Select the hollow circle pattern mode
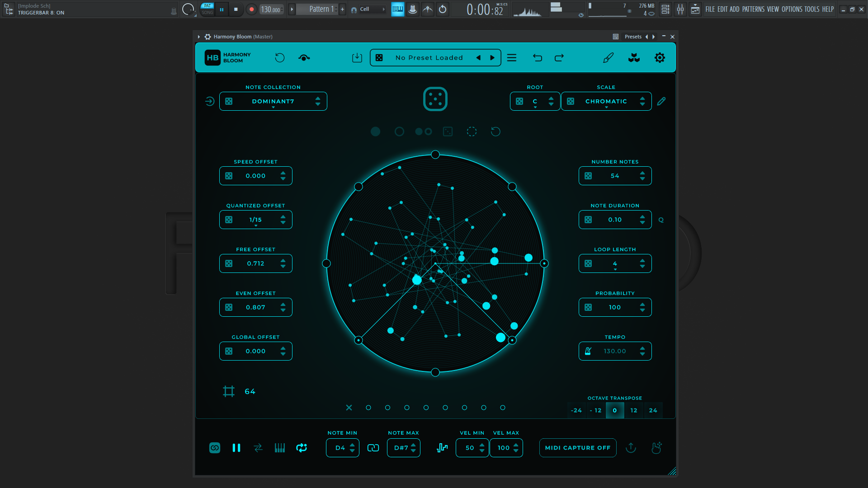This screenshot has height=488, width=868. pyautogui.click(x=399, y=131)
